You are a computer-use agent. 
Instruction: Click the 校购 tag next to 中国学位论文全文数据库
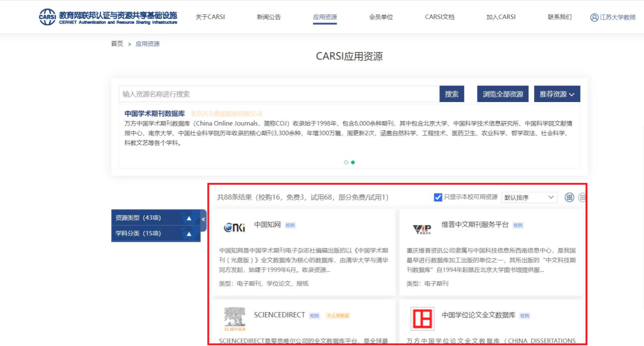click(525, 316)
